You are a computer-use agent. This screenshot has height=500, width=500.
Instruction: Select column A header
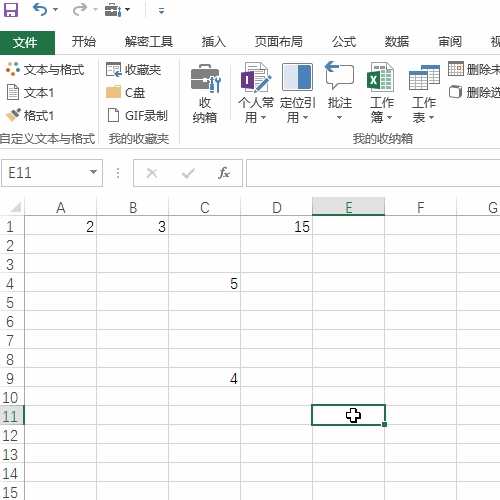[61, 207]
